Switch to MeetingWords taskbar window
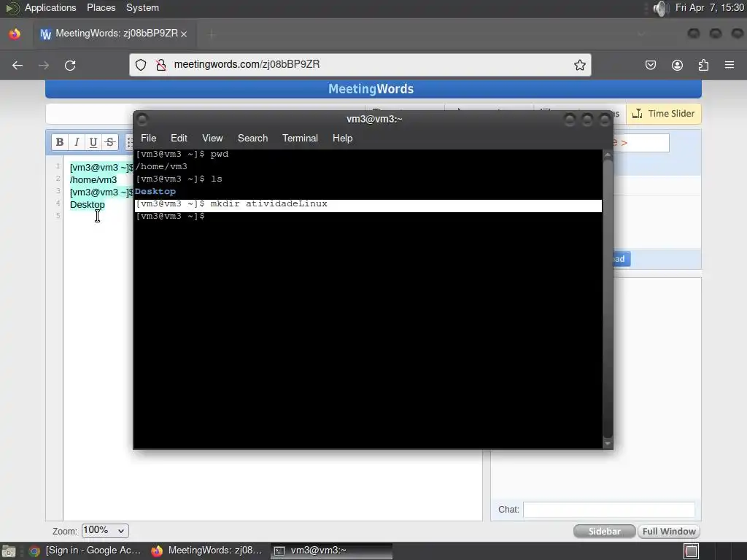This screenshot has height=560, width=747. [206, 551]
